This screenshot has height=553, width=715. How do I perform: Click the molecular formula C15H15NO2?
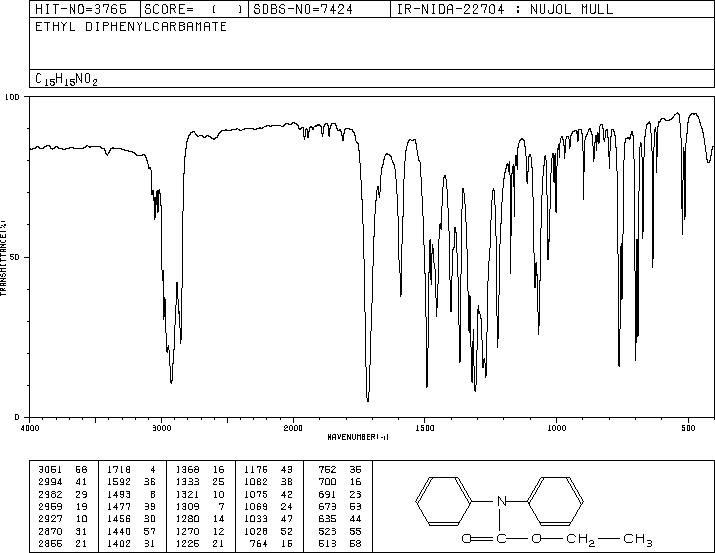point(66,79)
